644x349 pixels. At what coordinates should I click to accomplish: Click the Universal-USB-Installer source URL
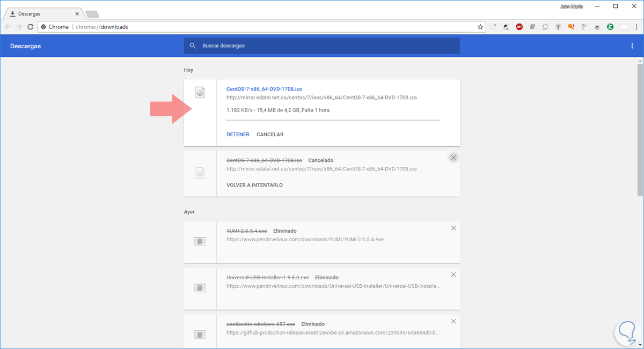point(333,286)
